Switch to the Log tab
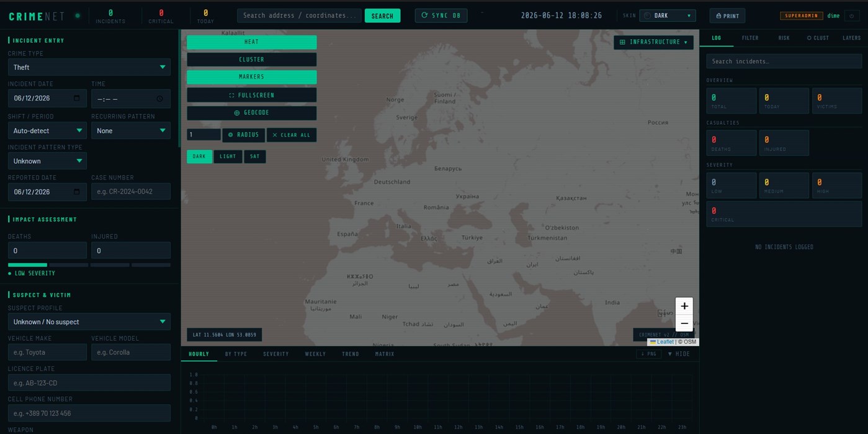The width and height of the screenshot is (868, 434). 716,38
